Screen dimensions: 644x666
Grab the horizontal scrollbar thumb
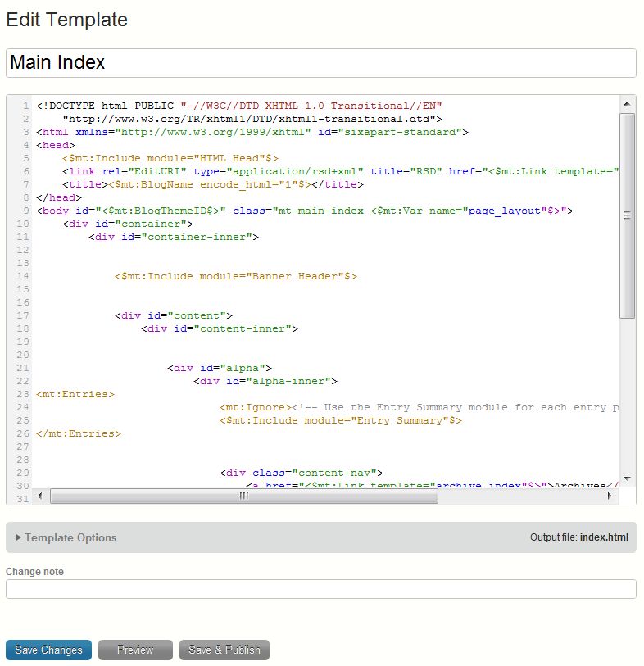coord(244,496)
